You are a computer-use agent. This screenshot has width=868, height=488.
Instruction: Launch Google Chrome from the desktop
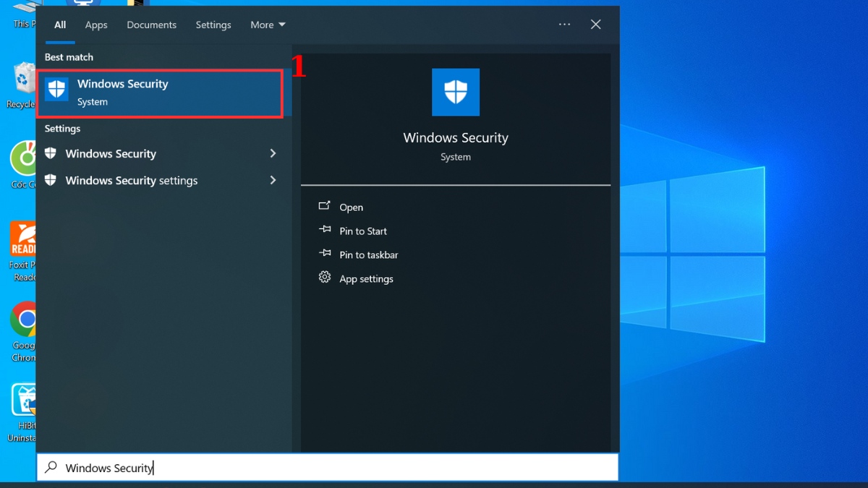coord(24,319)
